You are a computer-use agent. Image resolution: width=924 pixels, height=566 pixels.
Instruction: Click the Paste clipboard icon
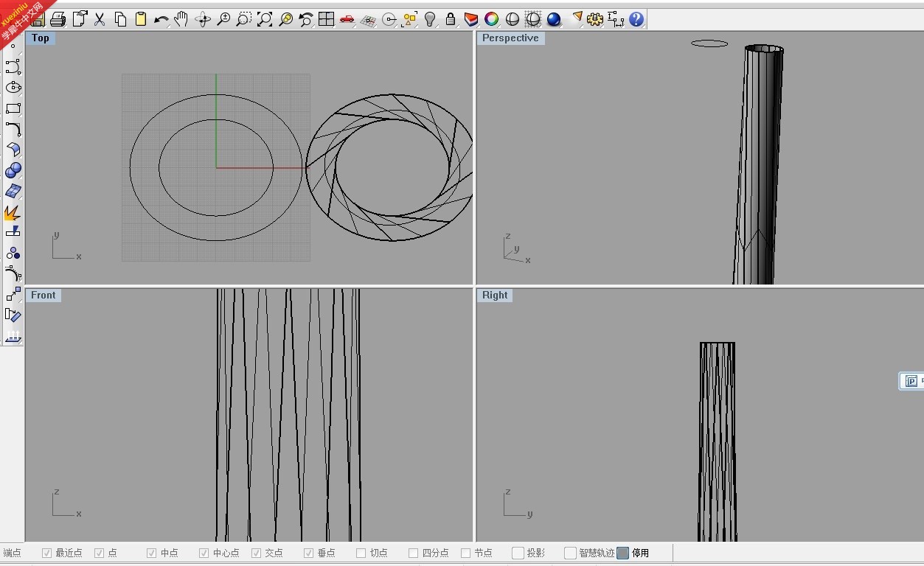click(141, 20)
